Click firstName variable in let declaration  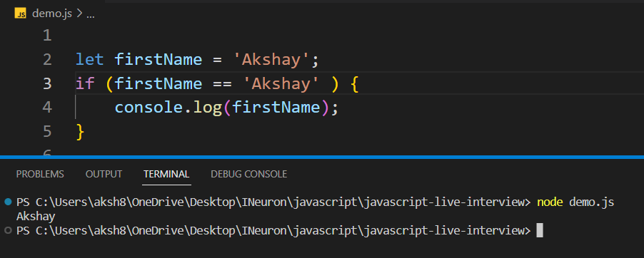pyautogui.click(x=158, y=60)
